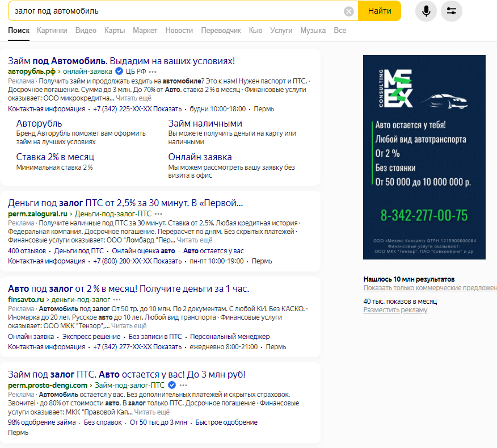Open the Без справок link
Viewport: 497px width, 448px height.
click(103, 422)
